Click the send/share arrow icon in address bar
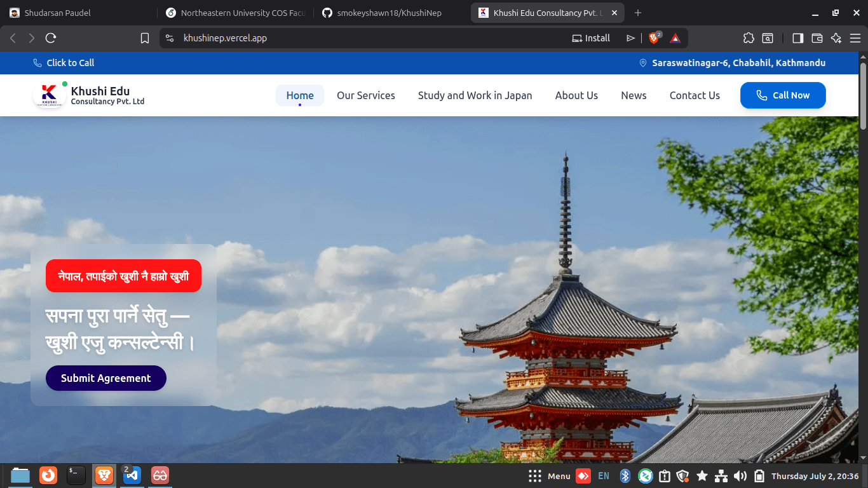The height and width of the screenshot is (488, 868). pyautogui.click(x=630, y=38)
